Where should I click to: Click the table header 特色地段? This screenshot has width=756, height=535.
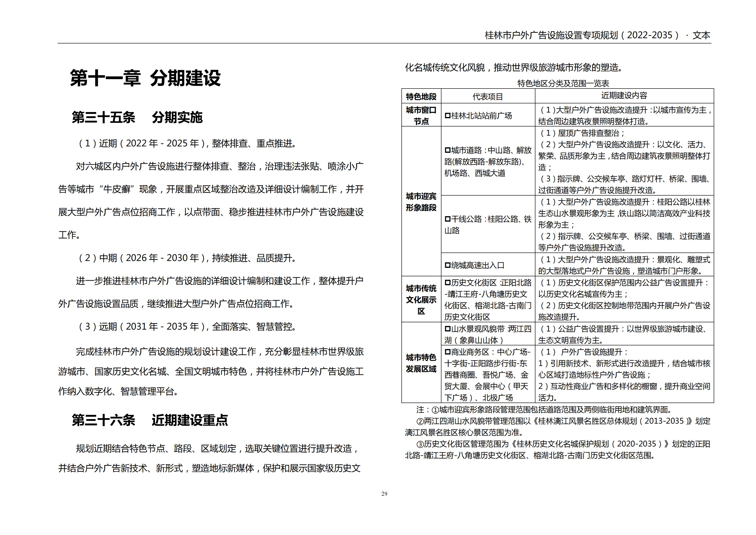pos(421,97)
